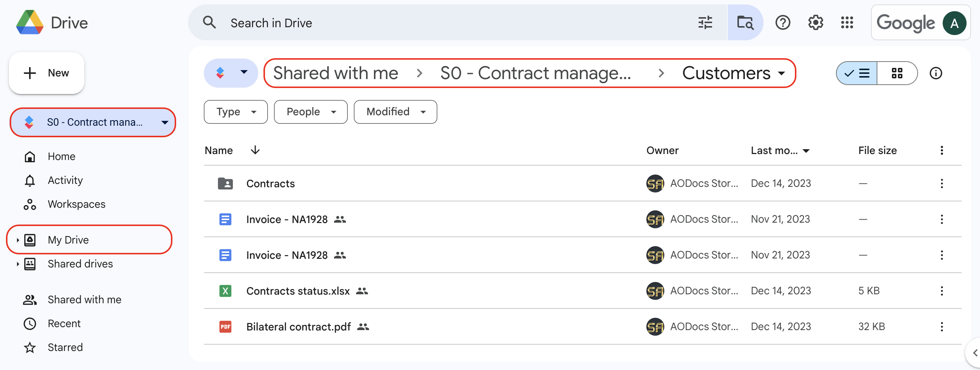Go to S0 - Contract manage... breadcrumb

click(535, 73)
